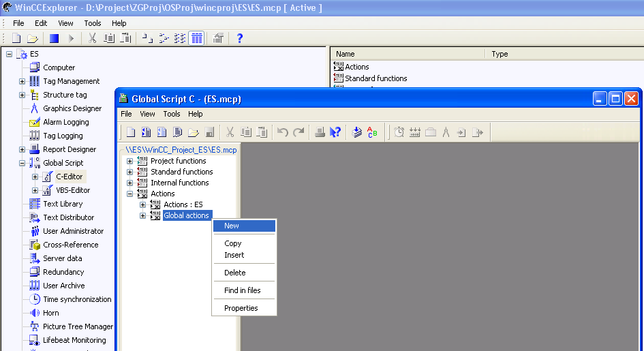Click the compass picture selection icon
This screenshot has height=351, width=644.
(446, 132)
